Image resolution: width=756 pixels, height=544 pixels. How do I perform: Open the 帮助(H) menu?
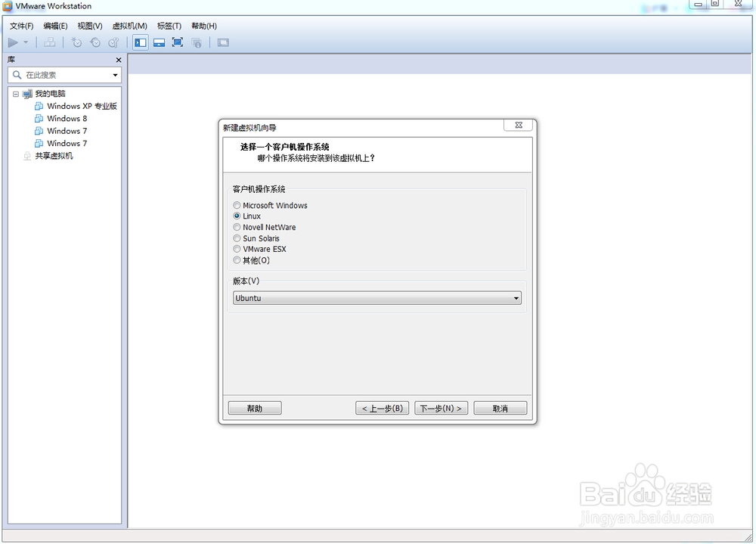[204, 26]
